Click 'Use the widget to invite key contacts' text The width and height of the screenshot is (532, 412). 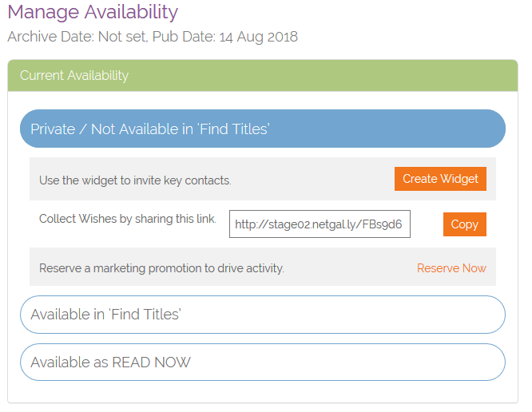(x=135, y=180)
